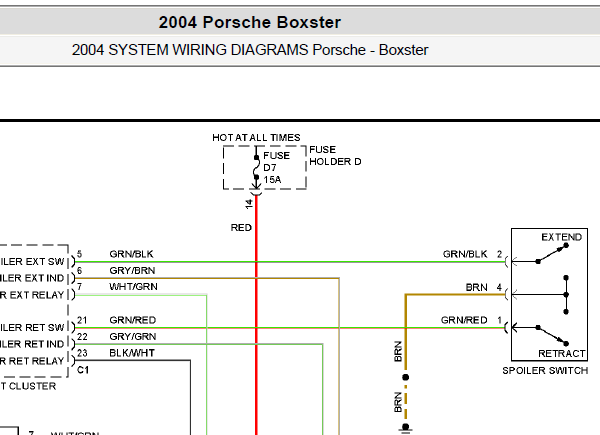Click the RETRACT switch contact arm symbol
The image size is (600, 435).
click(552, 336)
